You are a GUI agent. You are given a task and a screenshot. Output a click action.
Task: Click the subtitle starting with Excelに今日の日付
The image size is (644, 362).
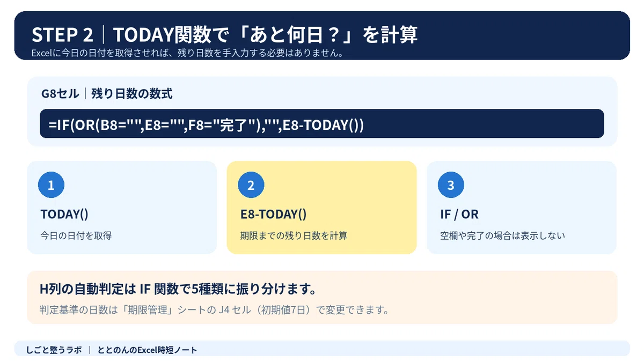[x=187, y=54]
